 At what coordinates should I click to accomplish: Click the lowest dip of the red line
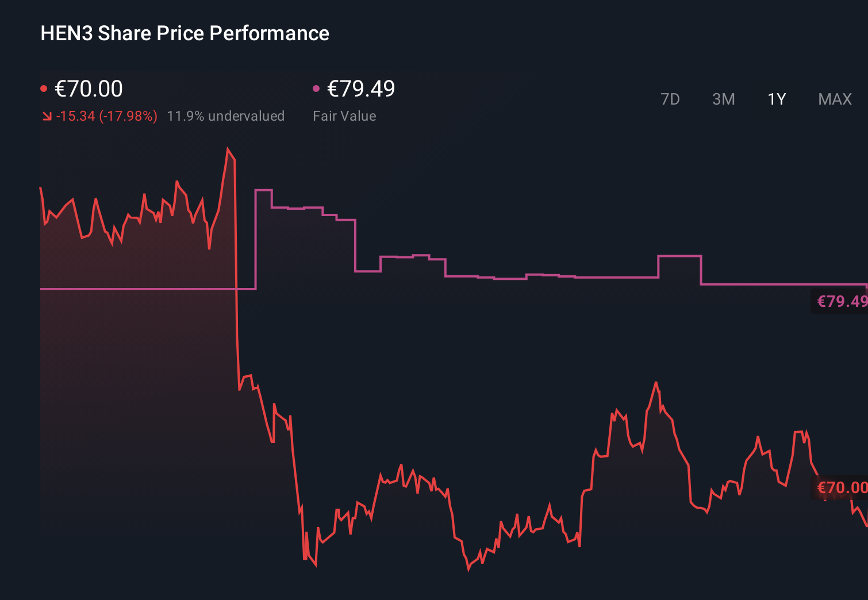[x=468, y=571]
